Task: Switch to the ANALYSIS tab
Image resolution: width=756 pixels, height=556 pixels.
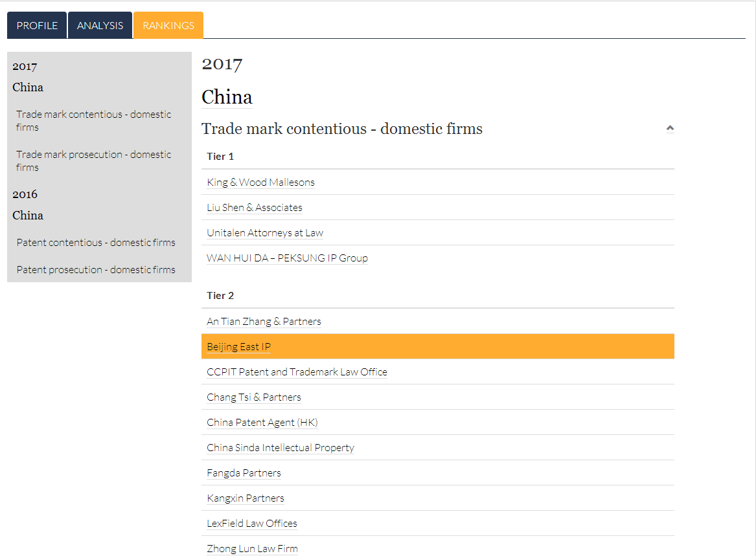Action: point(100,25)
